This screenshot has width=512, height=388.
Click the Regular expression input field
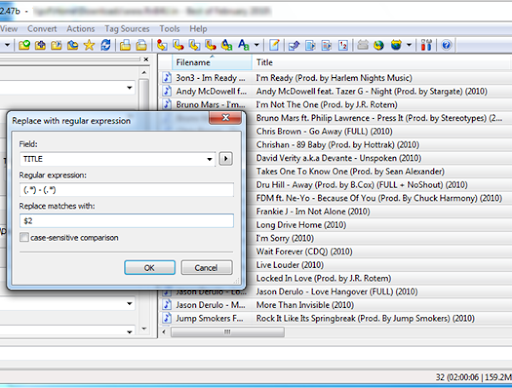[x=127, y=190]
